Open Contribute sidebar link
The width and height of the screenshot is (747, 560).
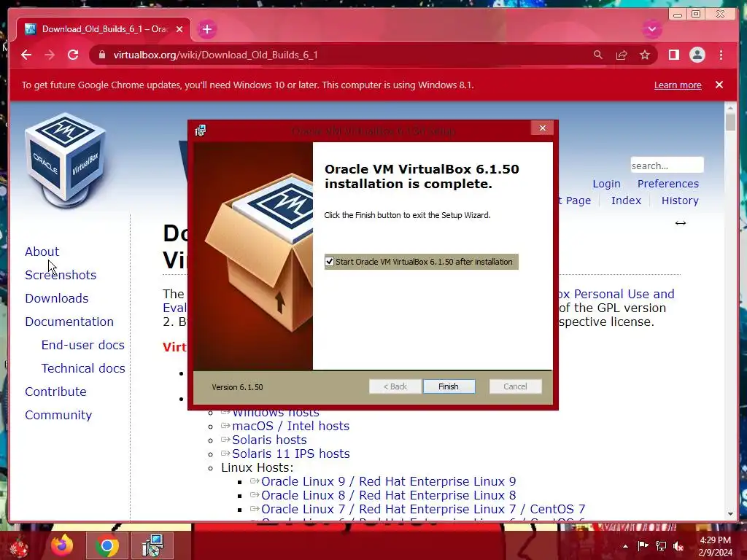[x=55, y=392]
